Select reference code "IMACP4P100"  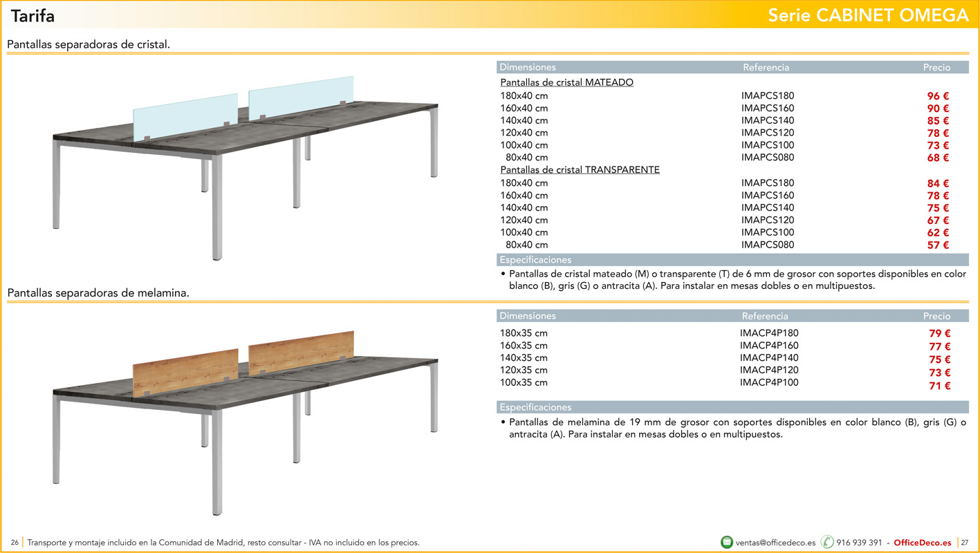tap(769, 383)
